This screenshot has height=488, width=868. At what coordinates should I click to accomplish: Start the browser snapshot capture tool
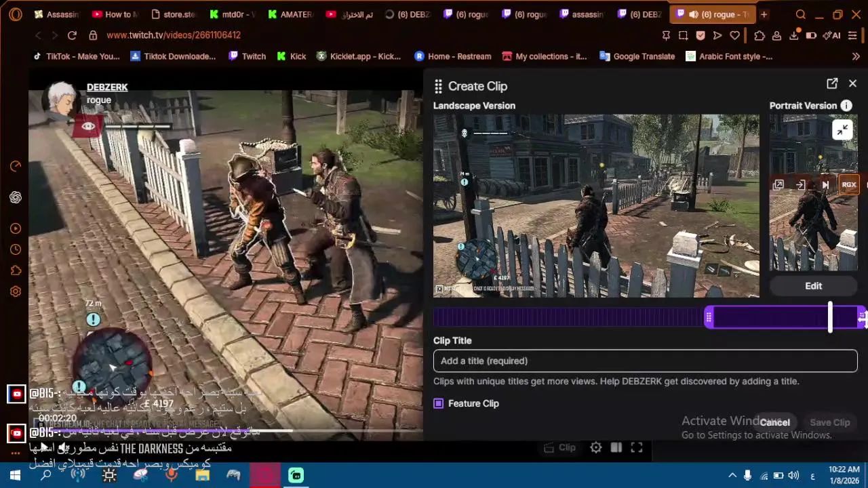point(683,35)
